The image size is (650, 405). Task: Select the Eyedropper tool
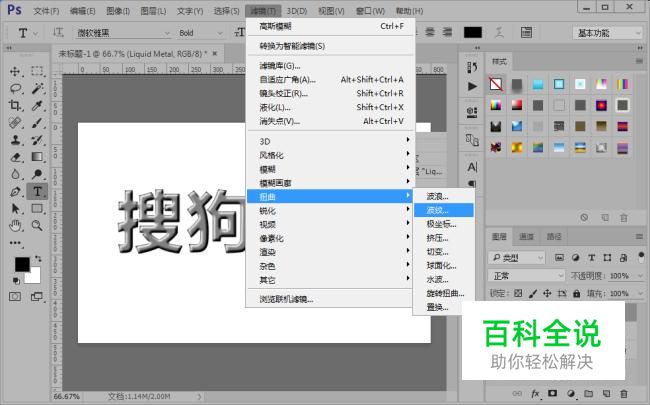(x=37, y=105)
